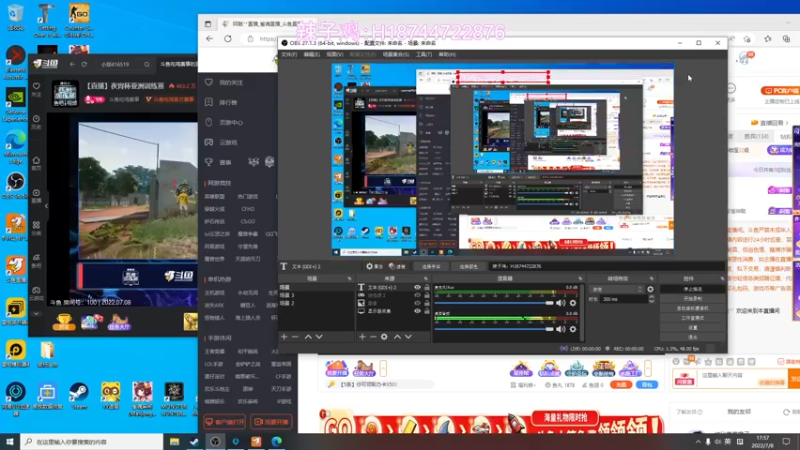Mute the mic/aux audio speaker icon
Screen dimensions: 800x450
click(561, 303)
